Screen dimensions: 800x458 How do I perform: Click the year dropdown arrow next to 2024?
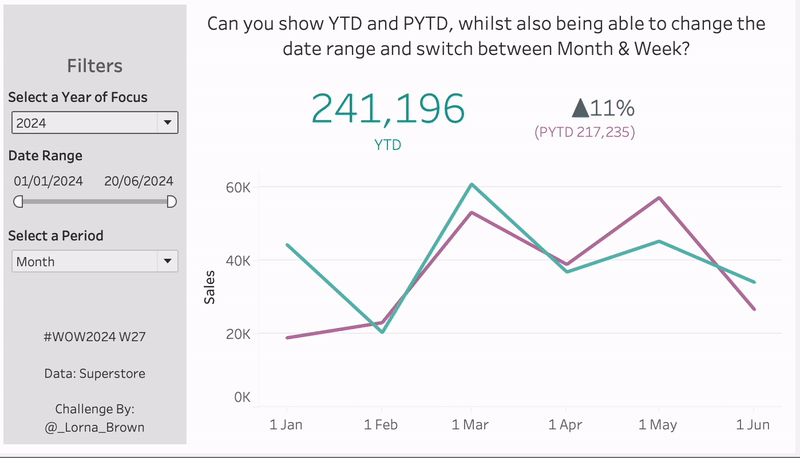[x=167, y=123]
